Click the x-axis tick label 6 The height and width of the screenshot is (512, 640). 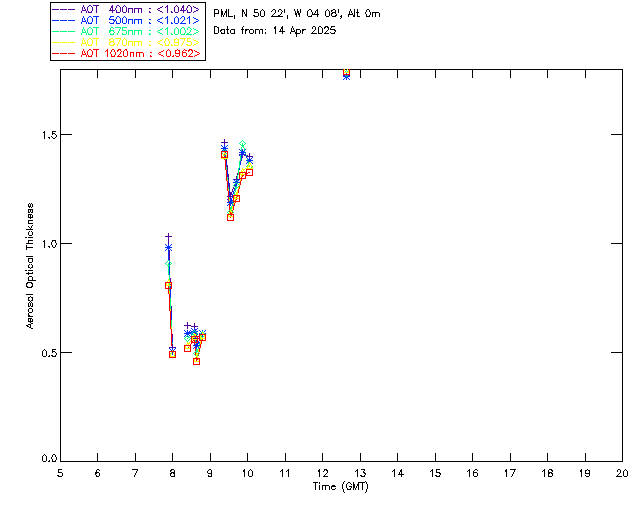click(98, 473)
